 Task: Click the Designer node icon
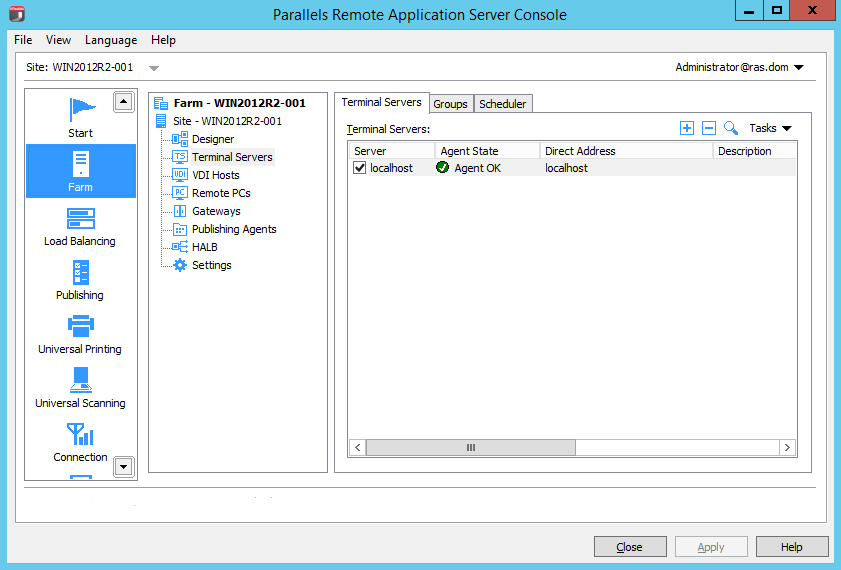click(180, 139)
